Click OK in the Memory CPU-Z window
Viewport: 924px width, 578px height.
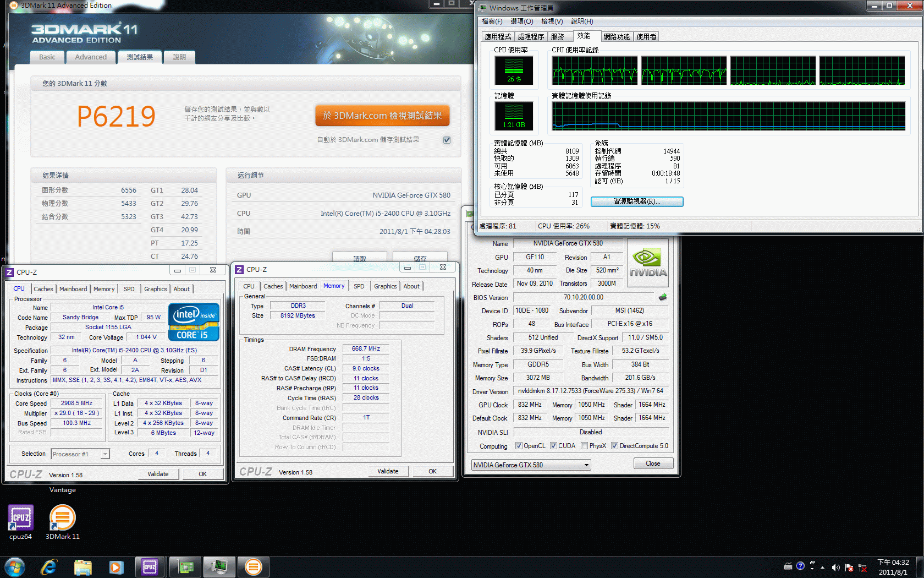coord(433,471)
